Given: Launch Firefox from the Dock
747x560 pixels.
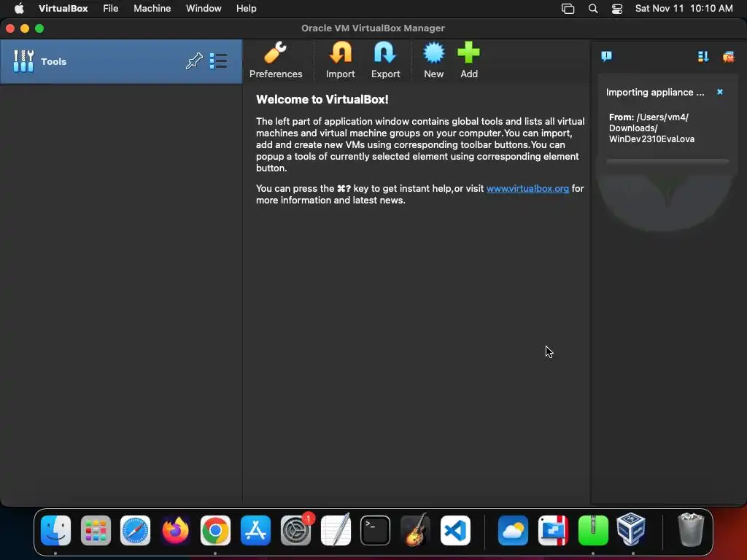Looking at the screenshot, I should point(175,530).
